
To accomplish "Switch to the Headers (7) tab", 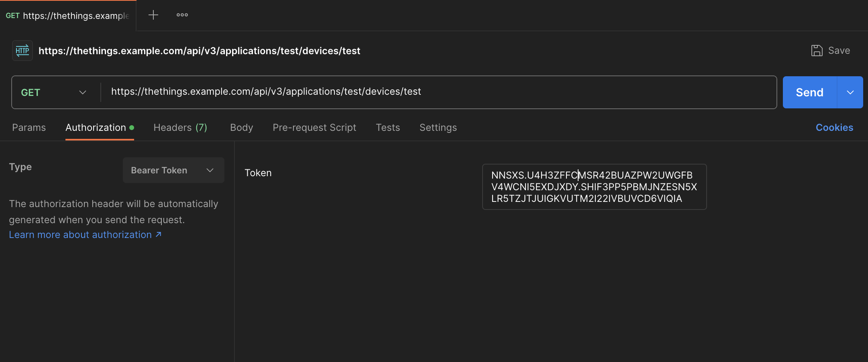I will pos(180,127).
